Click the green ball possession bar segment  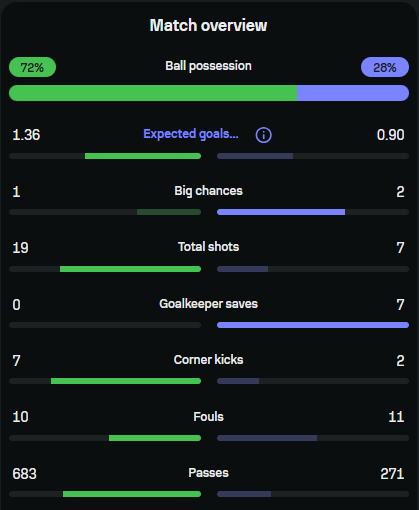click(153, 93)
